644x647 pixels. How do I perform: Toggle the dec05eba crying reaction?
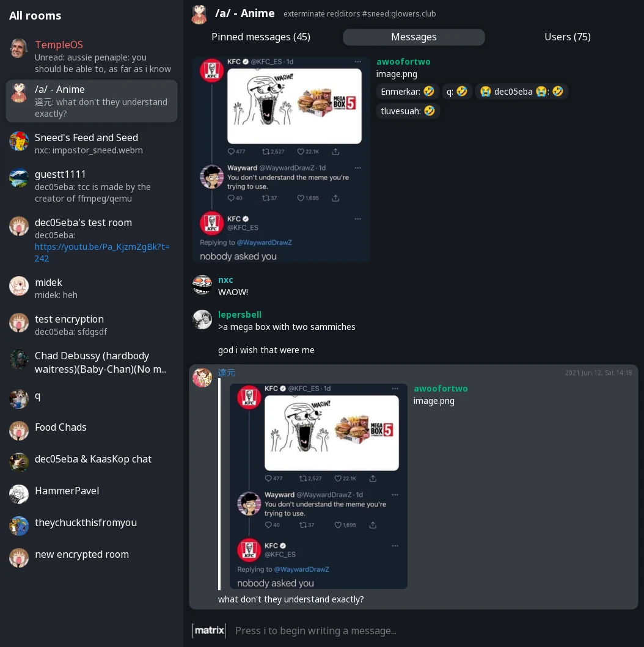(521, 91)
